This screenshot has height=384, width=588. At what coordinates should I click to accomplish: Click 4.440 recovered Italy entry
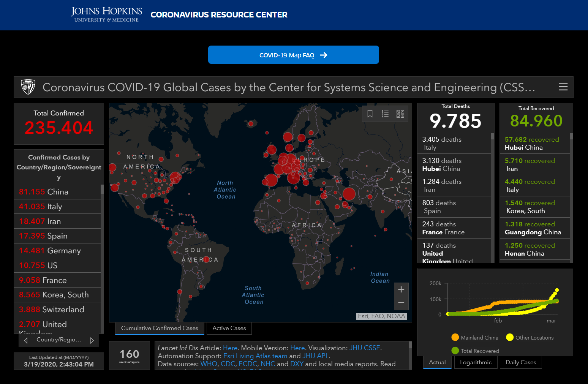coord(535,185)
